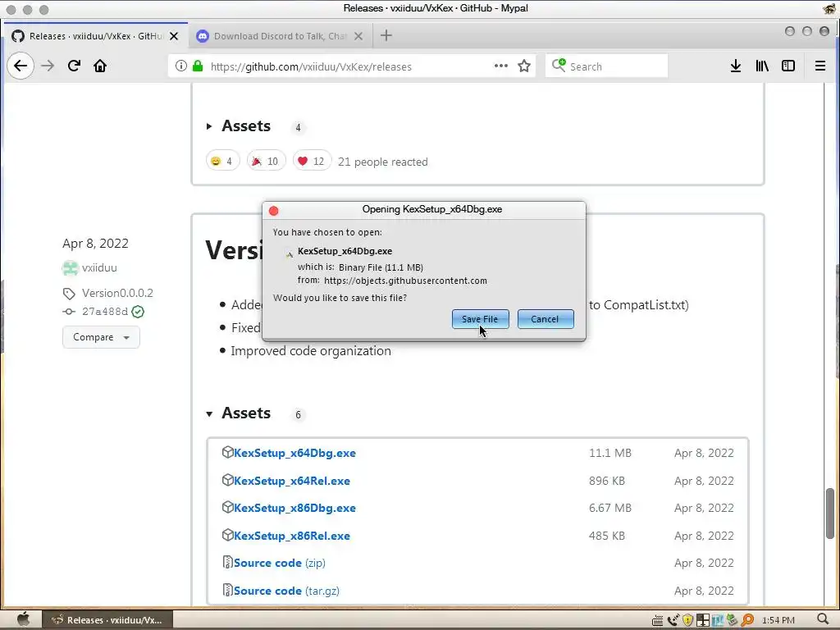The width and height of the screenshot is (840, 630).
Task: Click '21 people reacted' text
Action: click(x=383, y=162)
